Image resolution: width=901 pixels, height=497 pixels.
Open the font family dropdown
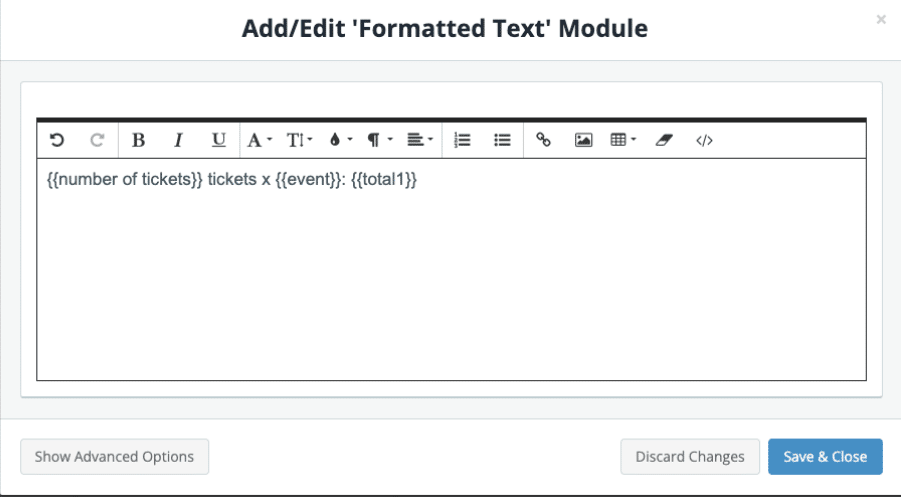click(x=259, y=140)
